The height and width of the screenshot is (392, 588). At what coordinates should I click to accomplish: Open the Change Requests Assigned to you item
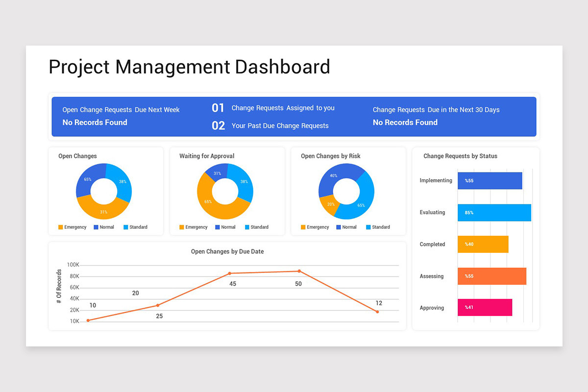click(283, 108)
